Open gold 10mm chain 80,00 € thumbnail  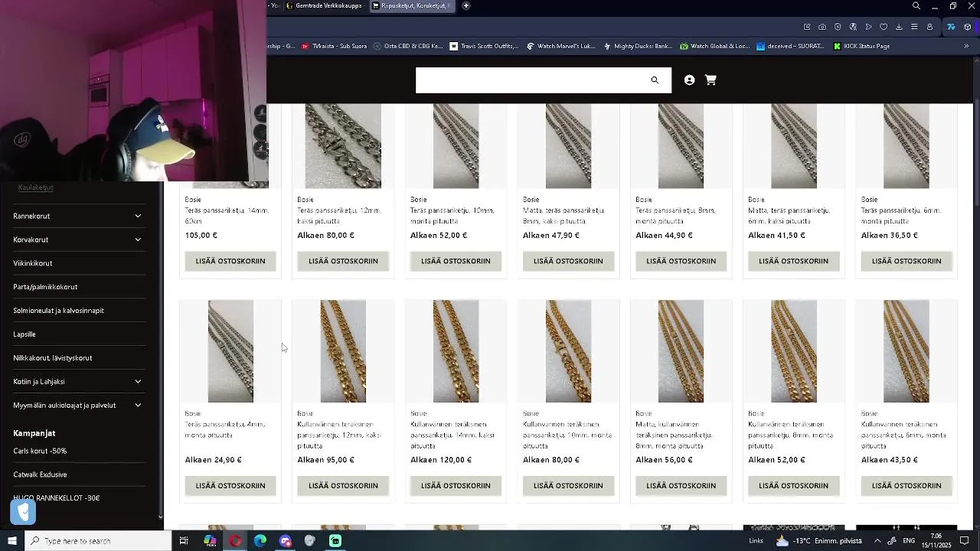(568, 351)
